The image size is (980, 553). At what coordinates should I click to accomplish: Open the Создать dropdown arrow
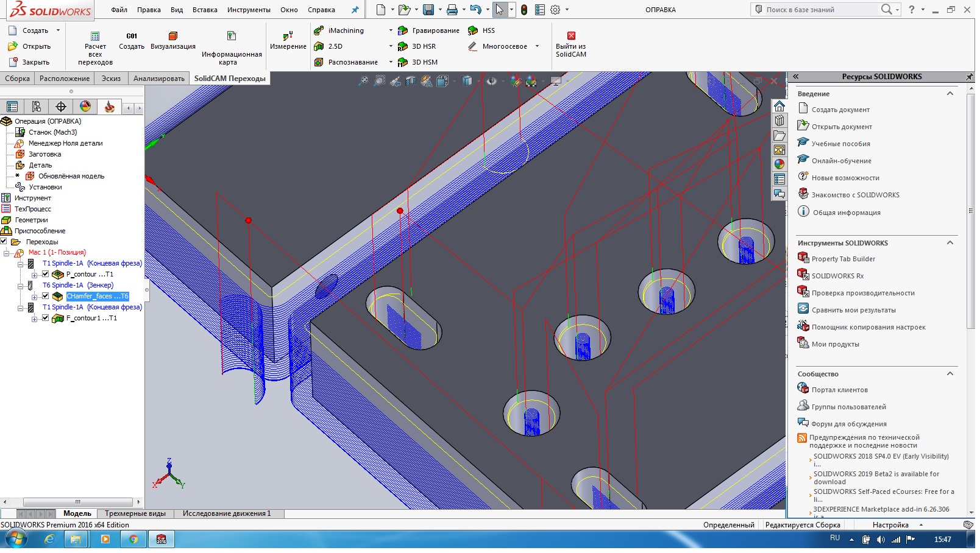coord(58,30)
